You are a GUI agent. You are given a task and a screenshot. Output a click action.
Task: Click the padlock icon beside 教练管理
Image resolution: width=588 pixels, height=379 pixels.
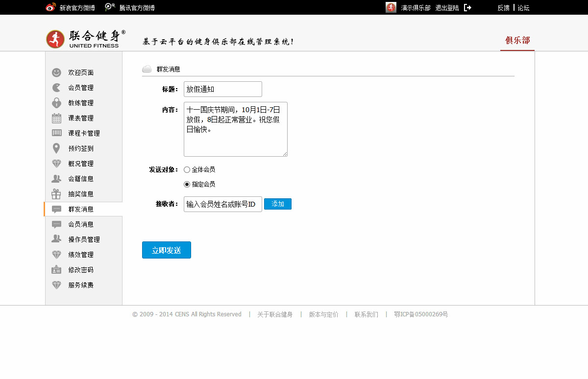pyautogui.click(x=56, y=103)
